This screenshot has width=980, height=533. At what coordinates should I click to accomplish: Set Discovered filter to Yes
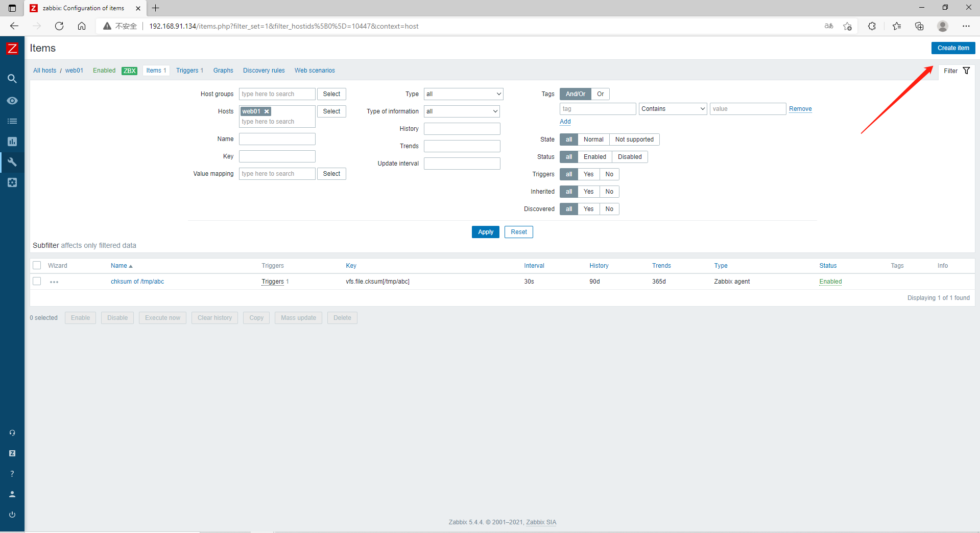589,209
